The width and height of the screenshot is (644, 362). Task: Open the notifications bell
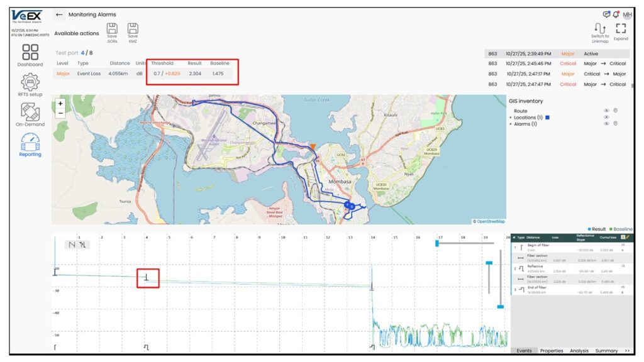[x=616, y=14]
